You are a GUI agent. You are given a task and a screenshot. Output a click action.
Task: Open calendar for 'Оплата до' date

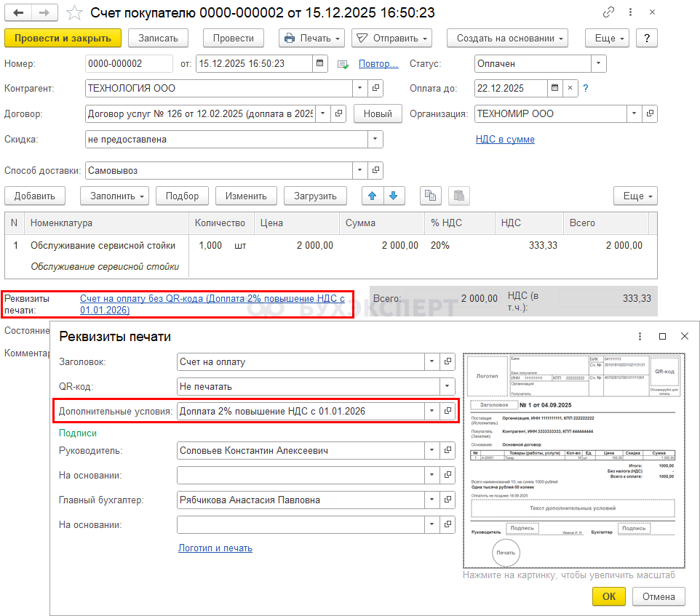click(554, 89)
